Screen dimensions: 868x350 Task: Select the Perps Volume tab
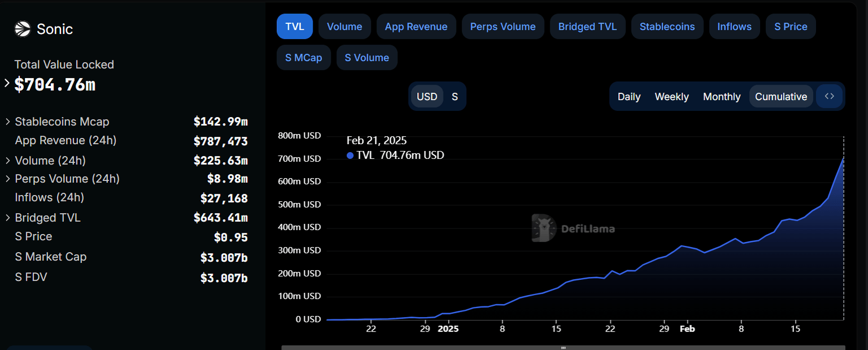click(x=502, y=26)
